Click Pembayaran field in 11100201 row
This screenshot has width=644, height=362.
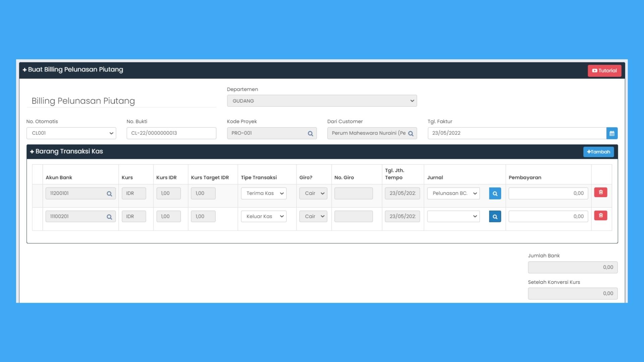[548, 217]
